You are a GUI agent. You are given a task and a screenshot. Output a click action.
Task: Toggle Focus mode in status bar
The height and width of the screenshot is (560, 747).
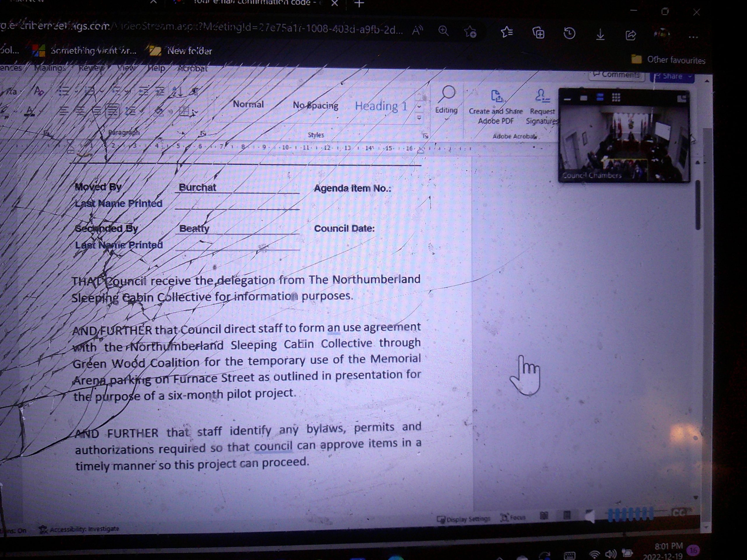(x=513, y=517)
